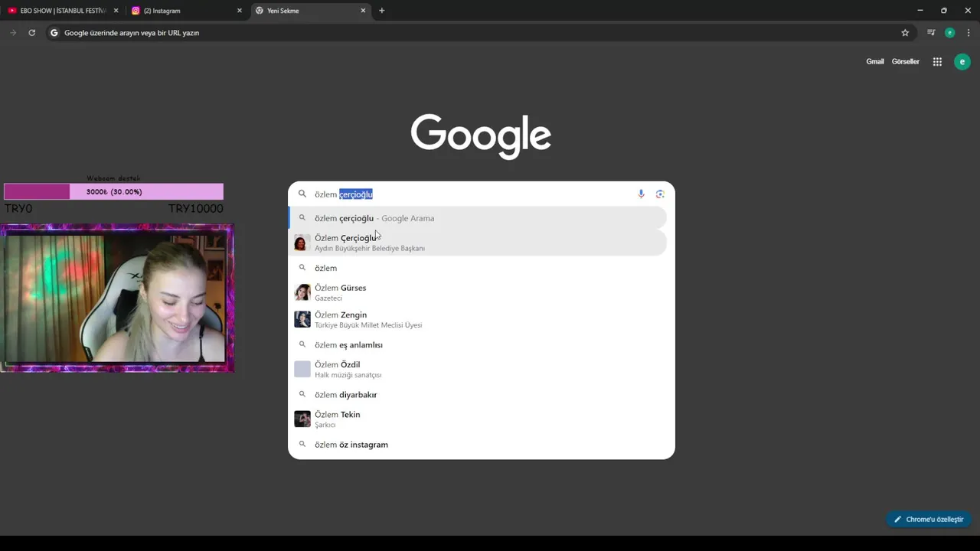Click magnifier beside 'özlem öz instagram'

pos(302,445)
